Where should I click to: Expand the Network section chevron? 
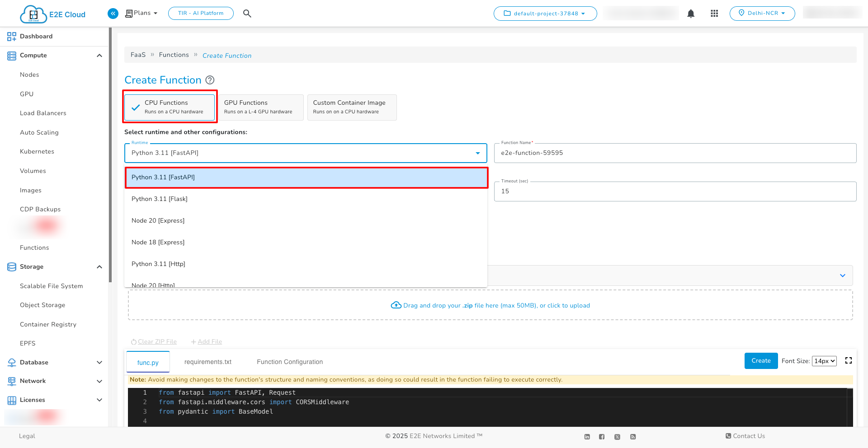point(99,381)
